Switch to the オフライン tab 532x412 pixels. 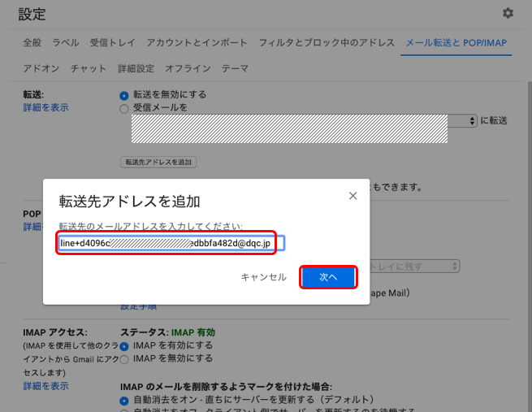click(x=188, y=68)
